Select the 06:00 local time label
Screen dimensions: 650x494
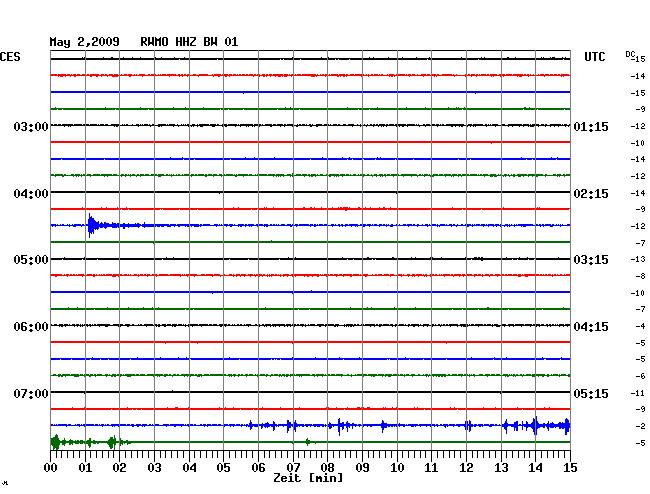(31, 327)
